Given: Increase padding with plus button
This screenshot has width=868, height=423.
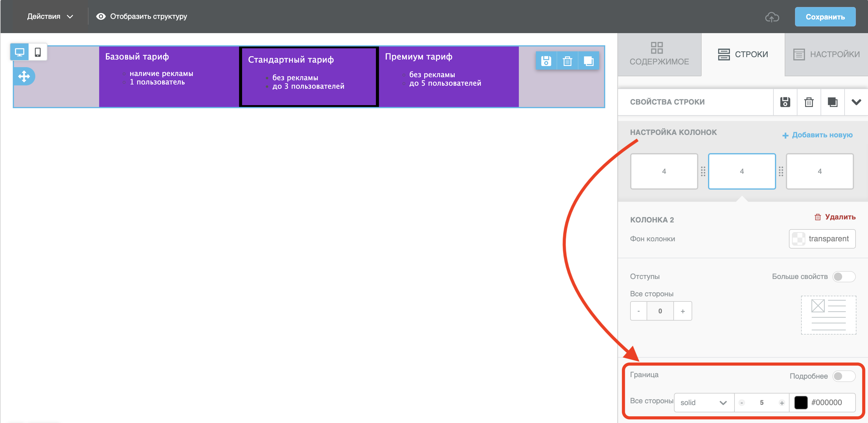Looking at the screenshot, I should (683, 311).
